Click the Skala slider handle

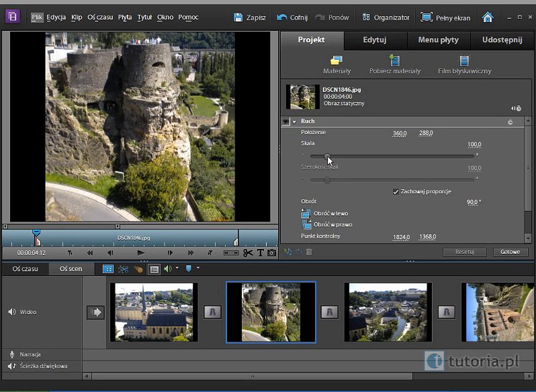pos(327,156)
